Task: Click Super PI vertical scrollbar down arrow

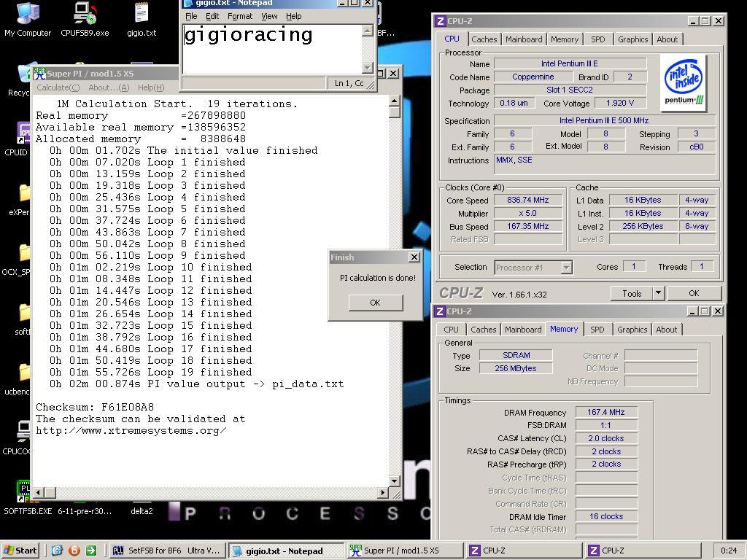Action: click(x=395, y=481)
